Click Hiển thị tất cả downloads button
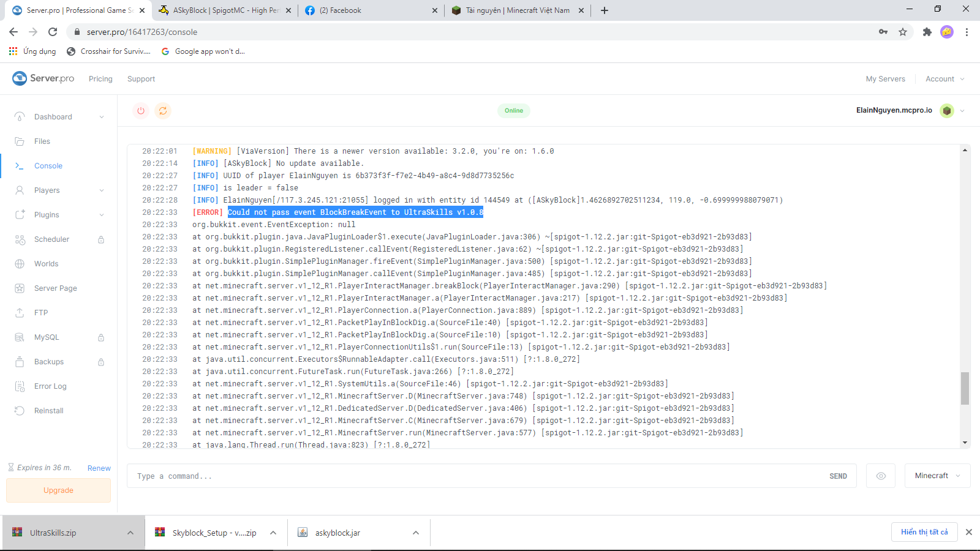Screen dimensions: 980x551 pos(924,532)
